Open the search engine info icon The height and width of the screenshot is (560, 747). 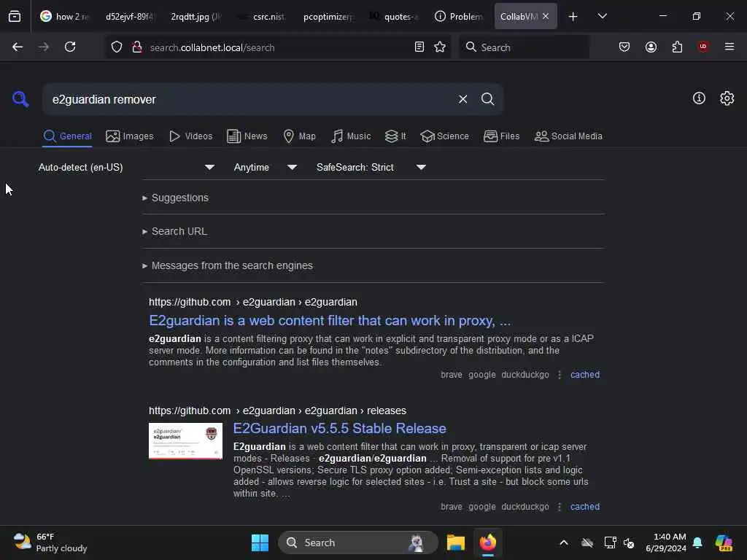pos(699,98)
